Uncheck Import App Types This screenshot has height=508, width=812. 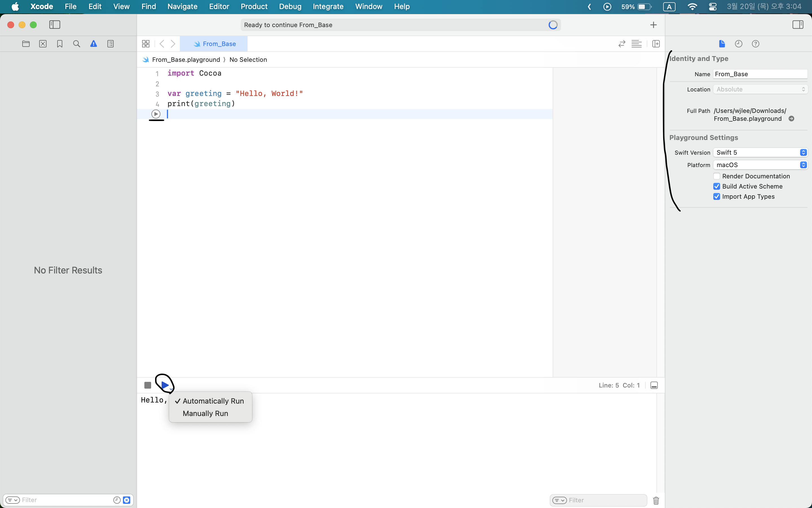(716, 196)
